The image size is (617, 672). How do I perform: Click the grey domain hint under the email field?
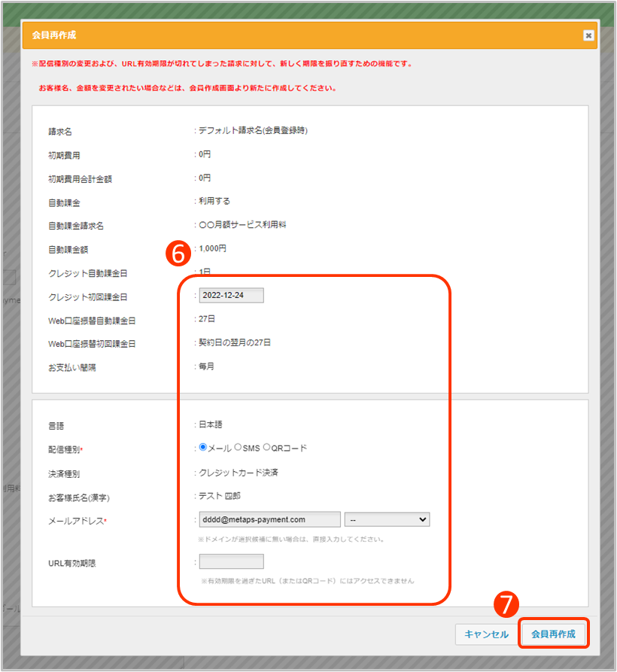click(x=292, y=539)
